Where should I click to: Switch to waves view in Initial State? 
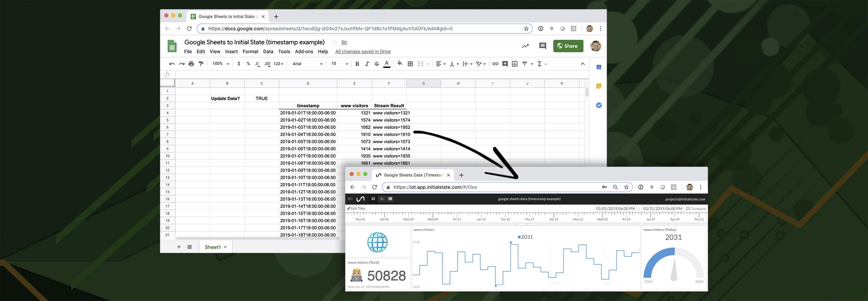point(382,199)
